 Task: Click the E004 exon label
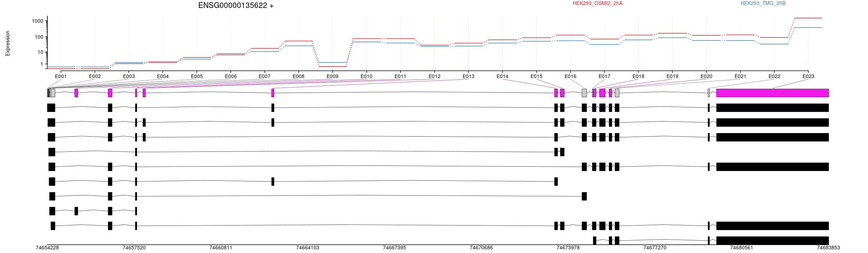pyautogui.click(x=163, y=76)
